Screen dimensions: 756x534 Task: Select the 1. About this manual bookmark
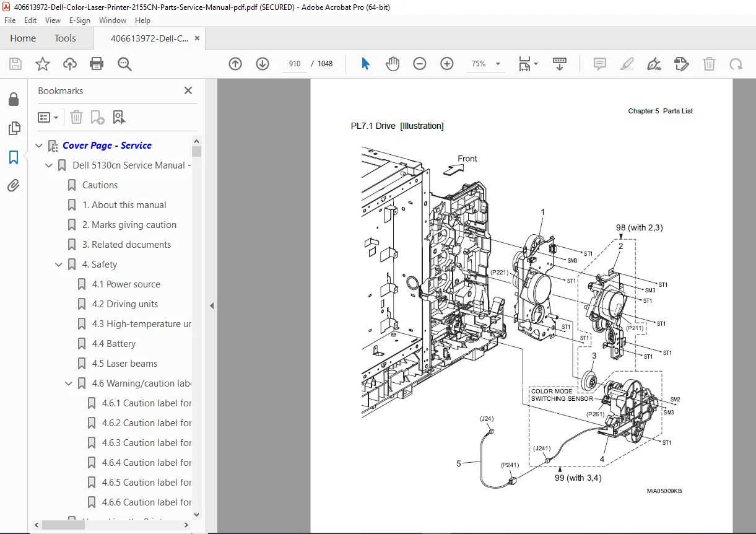click(x=124, y=205)
